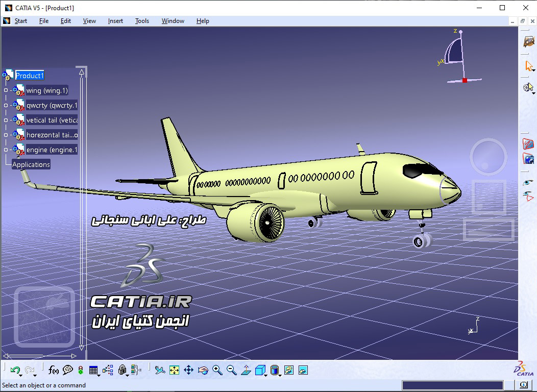The width and height of the screenshot is (537, 392).
Task: Click the Zoom Out magnifier
Action: 232,370
